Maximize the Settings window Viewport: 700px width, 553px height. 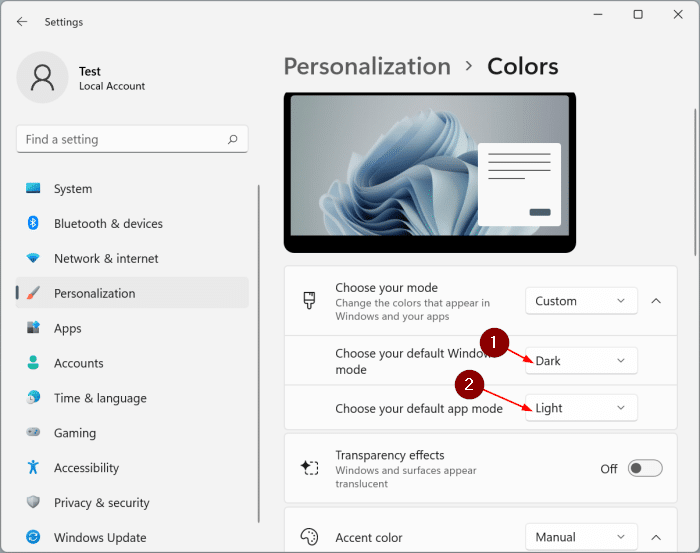pos(638,14)
